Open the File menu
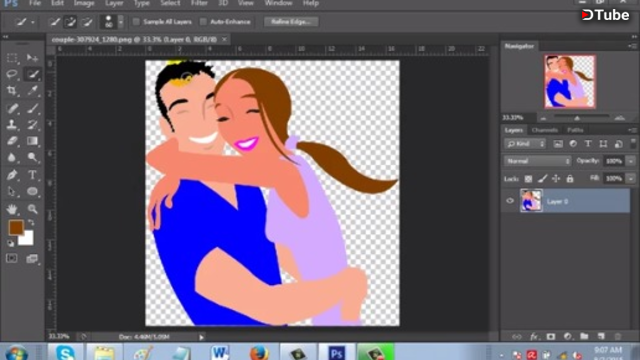This screenshot has width=640, height=360. point(35,3)
